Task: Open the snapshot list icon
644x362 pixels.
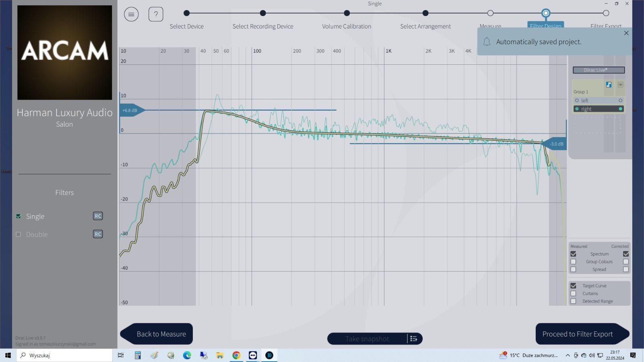Action: 414,339
